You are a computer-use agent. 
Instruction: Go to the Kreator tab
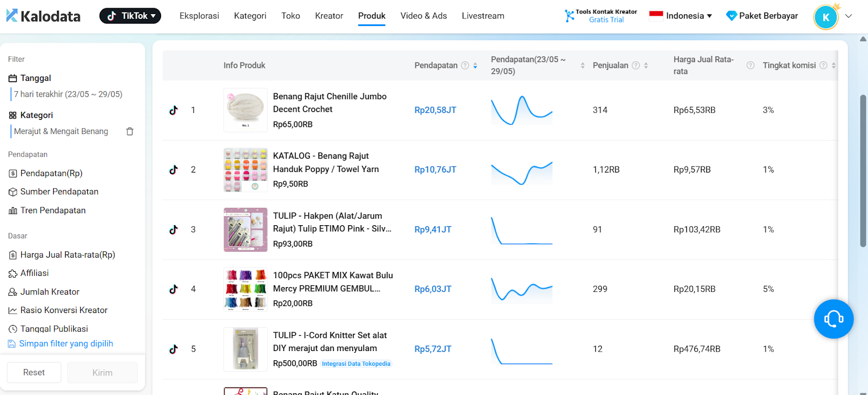coord(329,16)
